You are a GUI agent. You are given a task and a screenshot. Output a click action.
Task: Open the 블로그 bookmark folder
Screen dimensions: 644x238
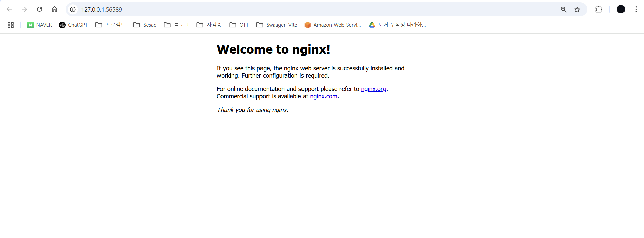tap(176, 25)
